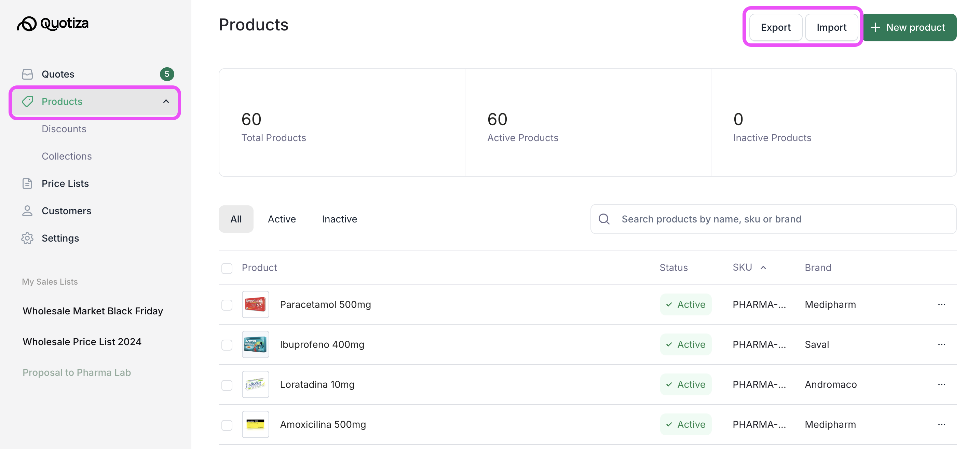Viewport: 980px width, 449px height.
Task: Switch to the Inactive filter tab
Action: click(x=339, y=219)
